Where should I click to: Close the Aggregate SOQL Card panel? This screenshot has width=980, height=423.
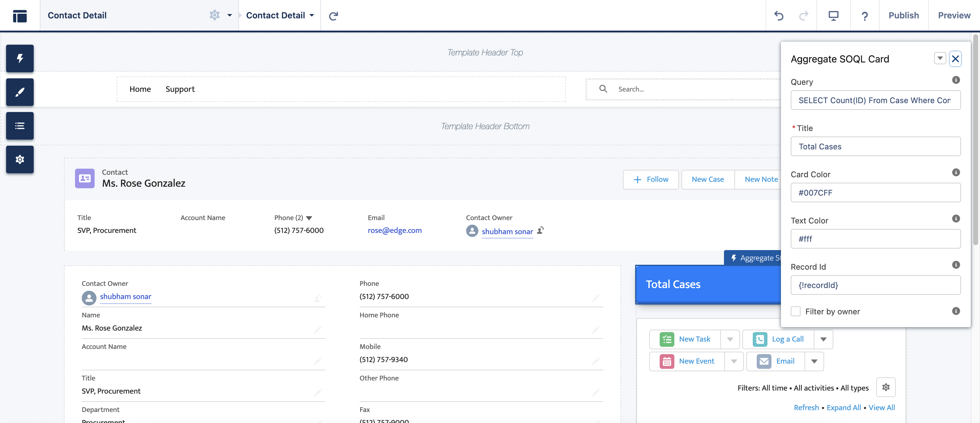(x=955, y=58)
